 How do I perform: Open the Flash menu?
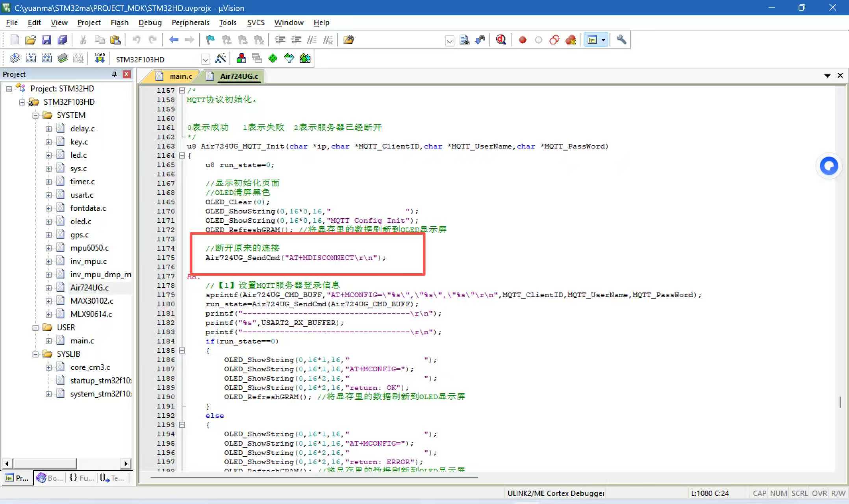tap(119, 22)
